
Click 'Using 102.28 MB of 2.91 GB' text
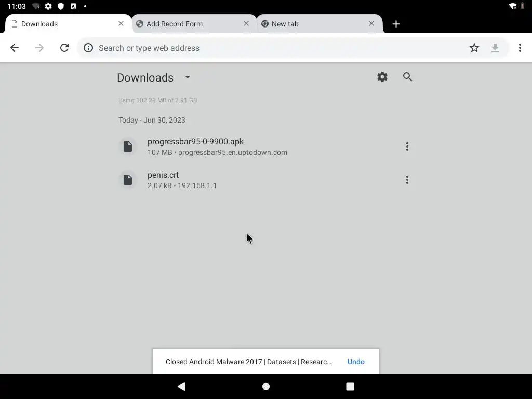(158, 100)
